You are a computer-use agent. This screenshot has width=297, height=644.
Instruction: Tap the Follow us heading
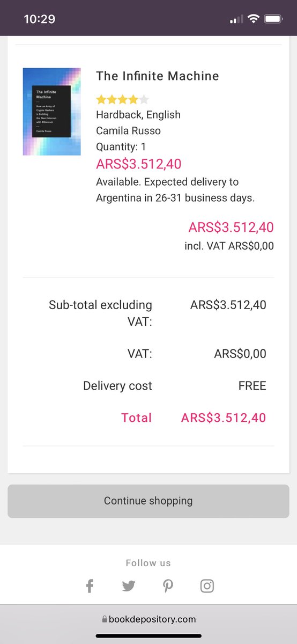click(x=148, y=563)
